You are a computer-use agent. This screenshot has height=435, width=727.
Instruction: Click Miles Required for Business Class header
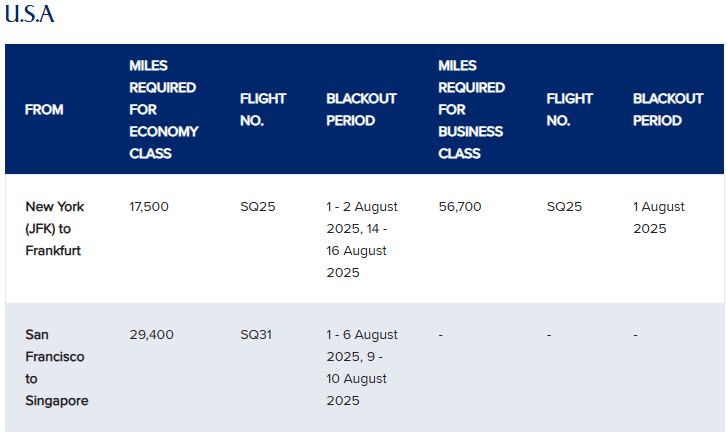(472, 109)
